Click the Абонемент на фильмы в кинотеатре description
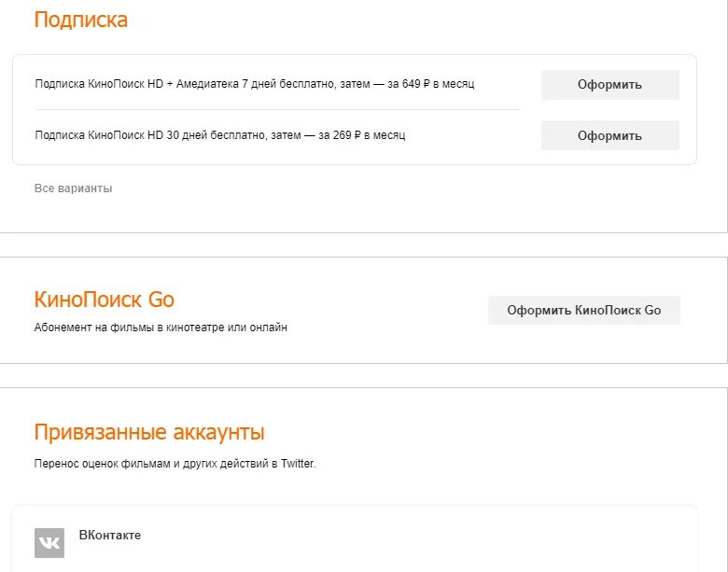This screenshot has height=572, width=728. pos(161,328)
